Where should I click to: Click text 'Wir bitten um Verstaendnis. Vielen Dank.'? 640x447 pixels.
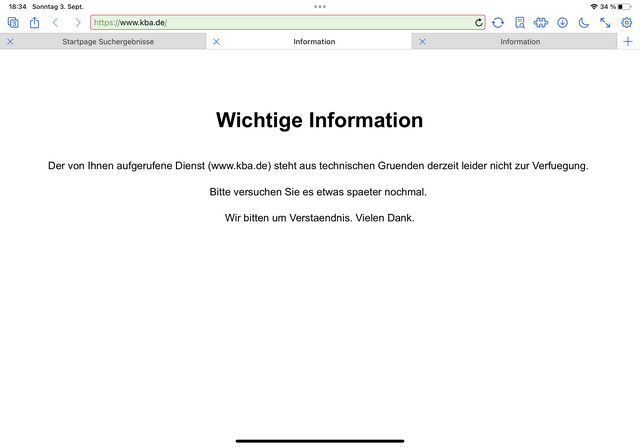(x=320, y=218)
